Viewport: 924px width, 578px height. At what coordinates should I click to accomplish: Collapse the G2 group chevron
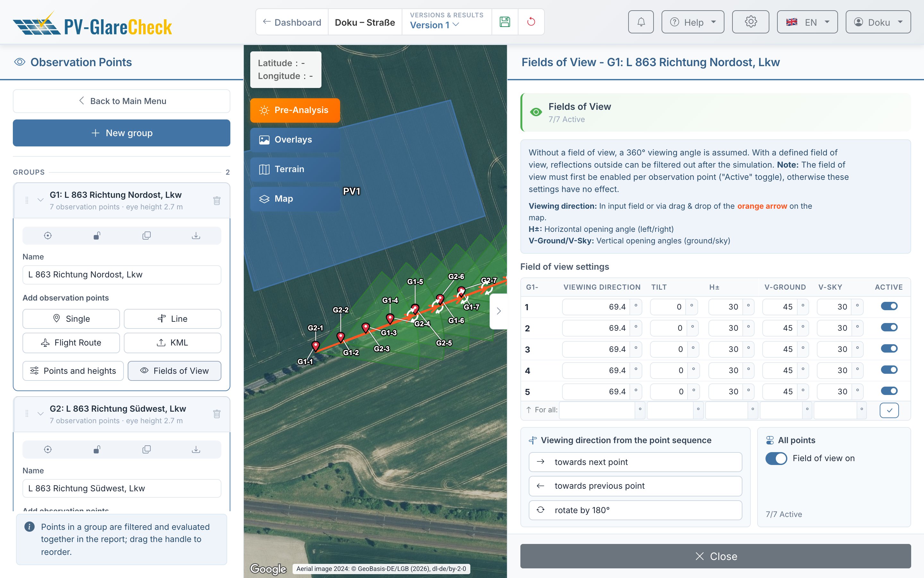(x=40, y=414)
